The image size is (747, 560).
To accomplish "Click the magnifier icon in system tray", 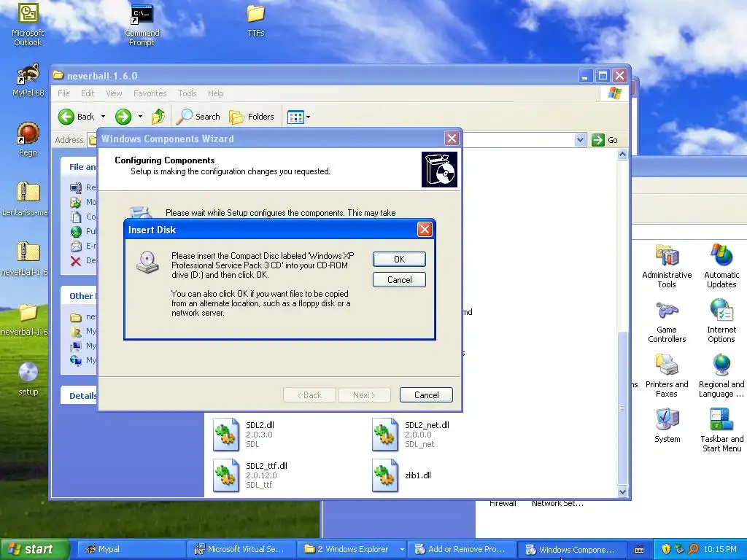I will coord(693,549).
